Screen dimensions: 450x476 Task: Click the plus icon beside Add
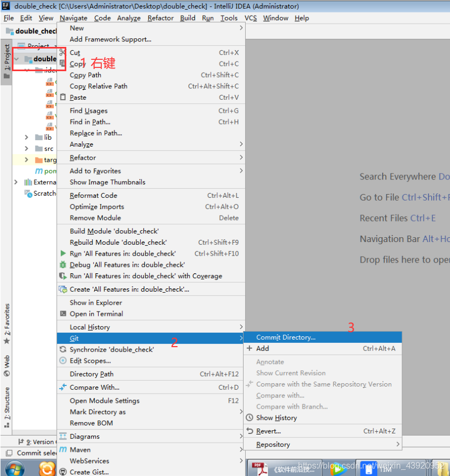[250, 348]
